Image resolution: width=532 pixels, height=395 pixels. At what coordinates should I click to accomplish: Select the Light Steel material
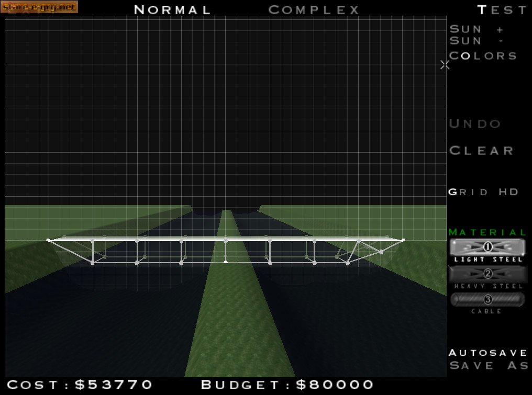(x=487, y=247)
